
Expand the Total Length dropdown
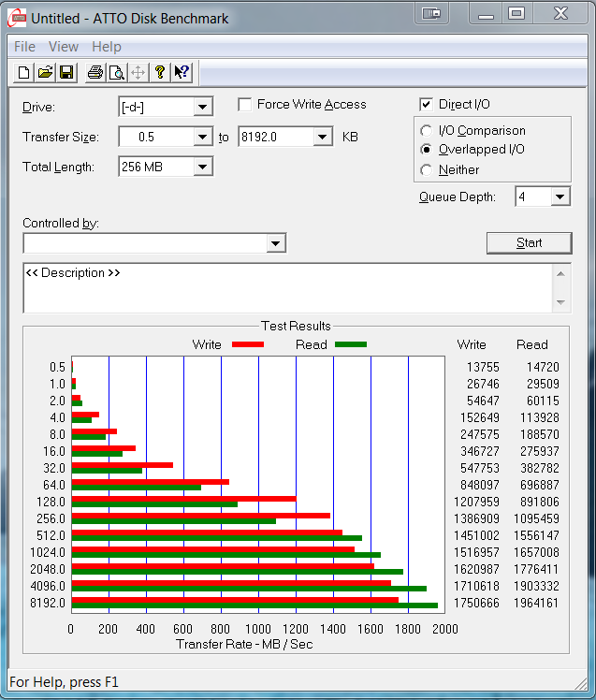point(202,167)
